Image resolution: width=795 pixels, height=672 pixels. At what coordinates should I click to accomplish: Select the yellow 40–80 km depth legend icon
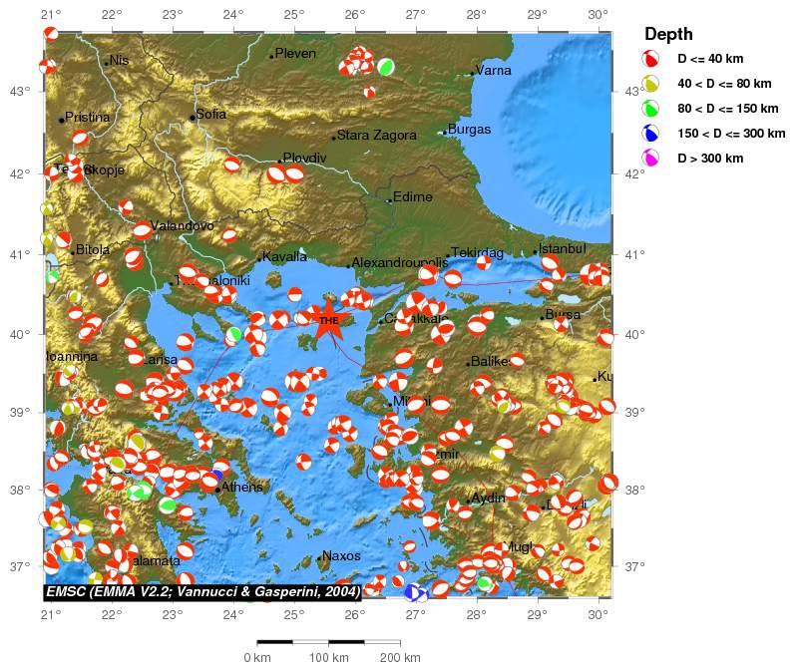pyautogui.click(x=651, y=85)
